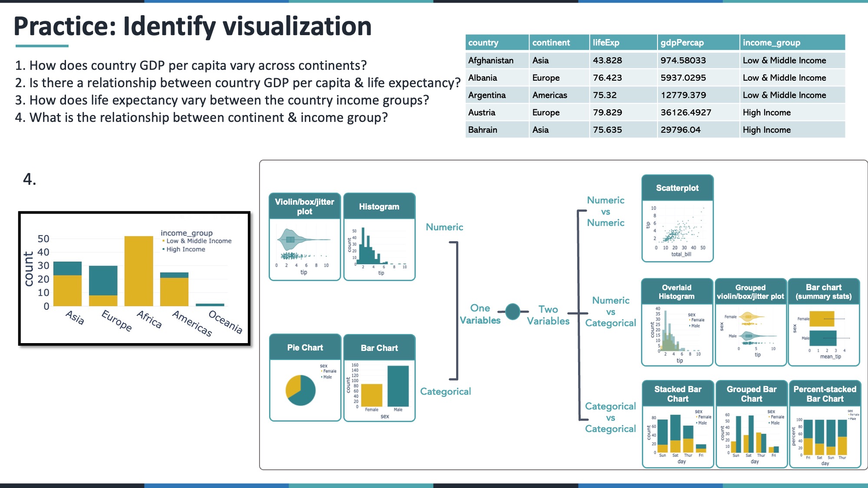Click the "Americas" x-axis label in chart
Viewport: 868px width, 488px height.
(193, 324)
